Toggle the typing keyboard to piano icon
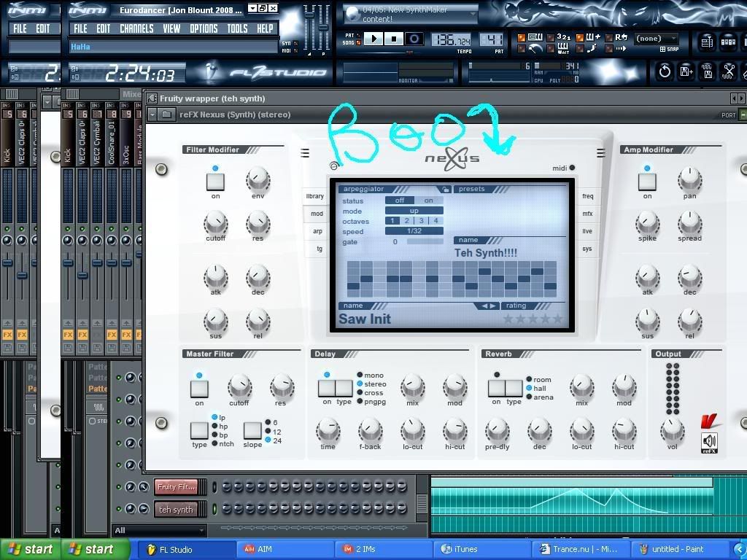Image resolution: width=747 pixels, height=560 pixels. (x=535, y=36)
